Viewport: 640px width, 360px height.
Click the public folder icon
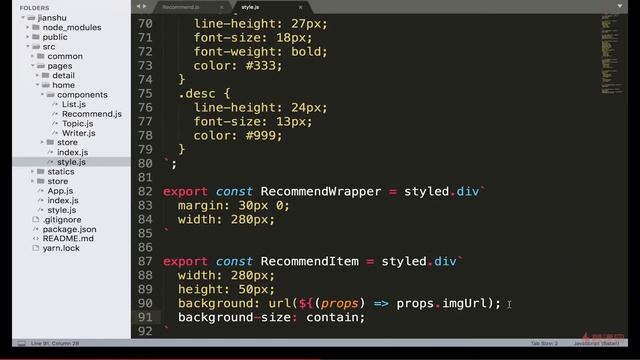coord(36,37)
